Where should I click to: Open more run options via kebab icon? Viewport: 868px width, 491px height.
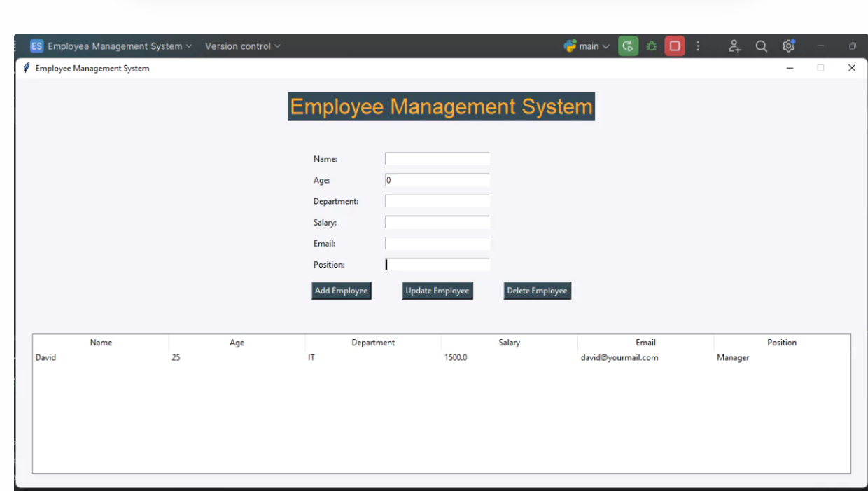point(698,46)
